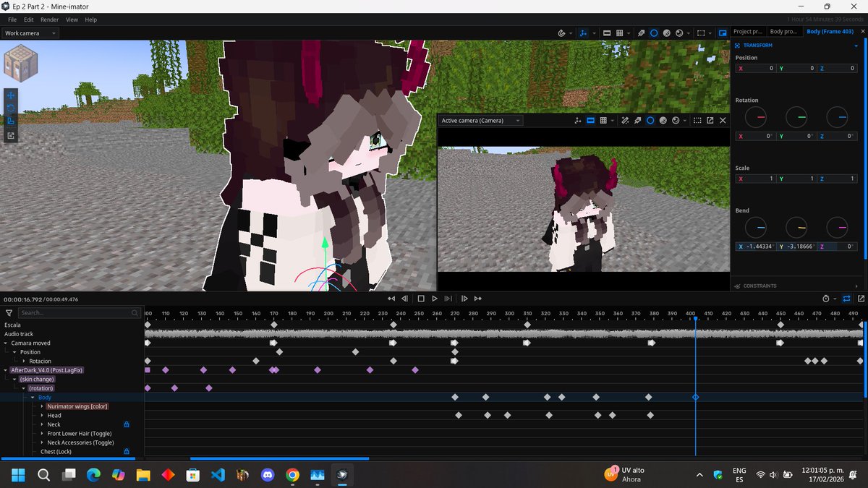Click the snap magnet icon in main viewport toolbar
The width and height of the screenshot is (868, 488).
coord(562,33)
